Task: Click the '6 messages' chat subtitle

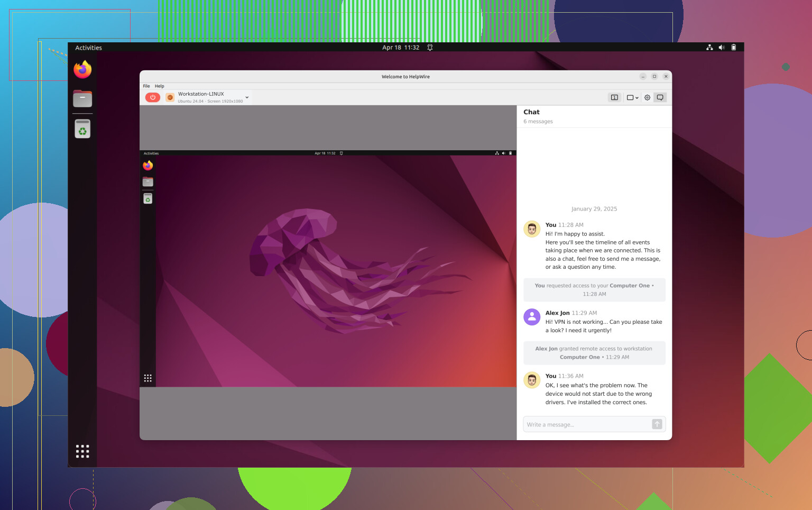Action: pyautogui.click(x=538, y=122)
